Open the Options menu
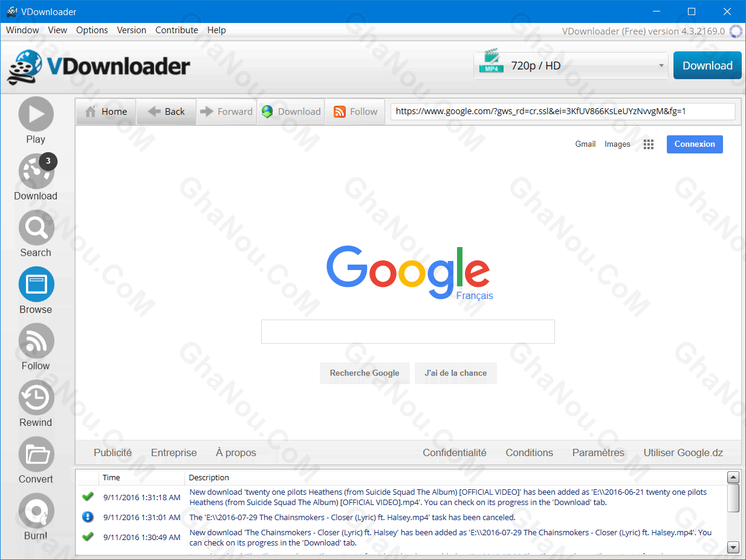Screen dimensions: 746x560 [x=92, y=30]
